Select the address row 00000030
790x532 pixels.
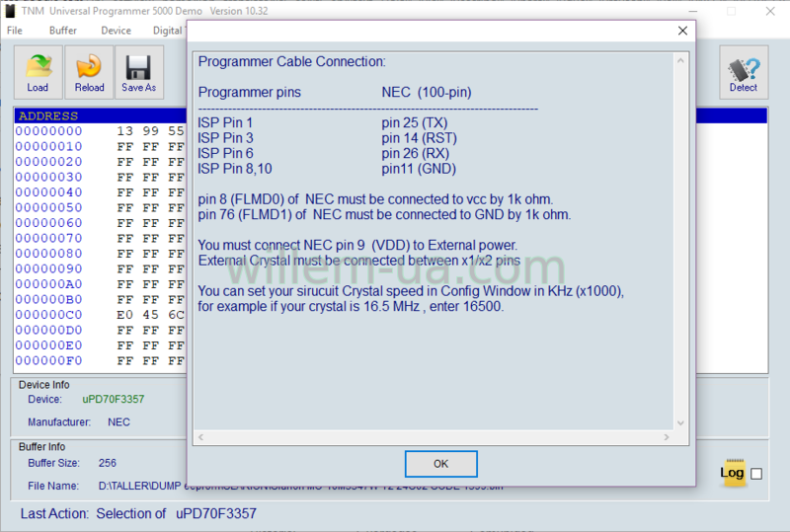click(x=48, y=177)
